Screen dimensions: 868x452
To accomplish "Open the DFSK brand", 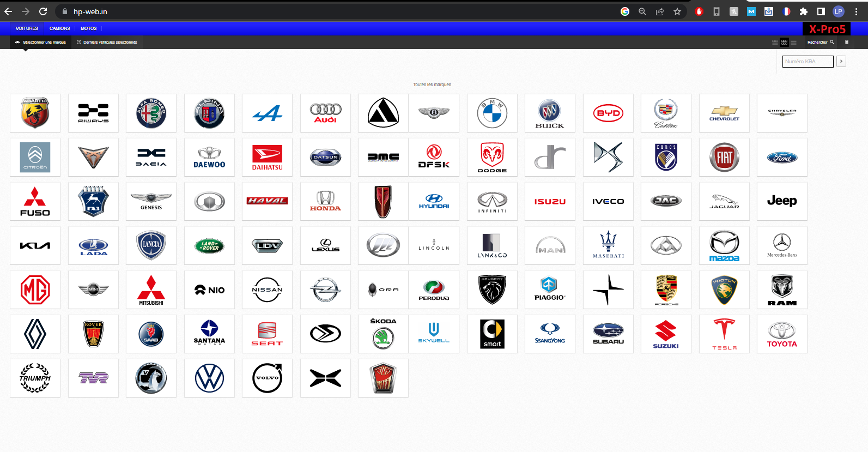I will point(434,157).
